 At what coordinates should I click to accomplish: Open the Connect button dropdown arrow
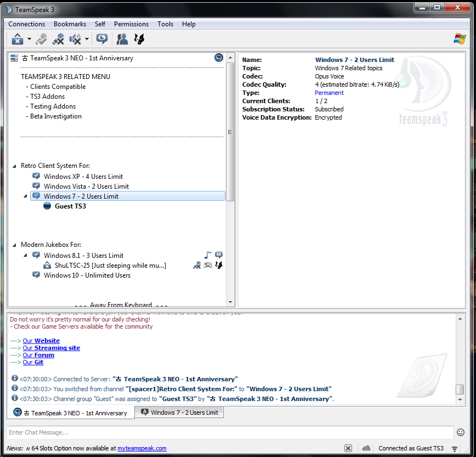pyautogui.click(x=29, y=39)
